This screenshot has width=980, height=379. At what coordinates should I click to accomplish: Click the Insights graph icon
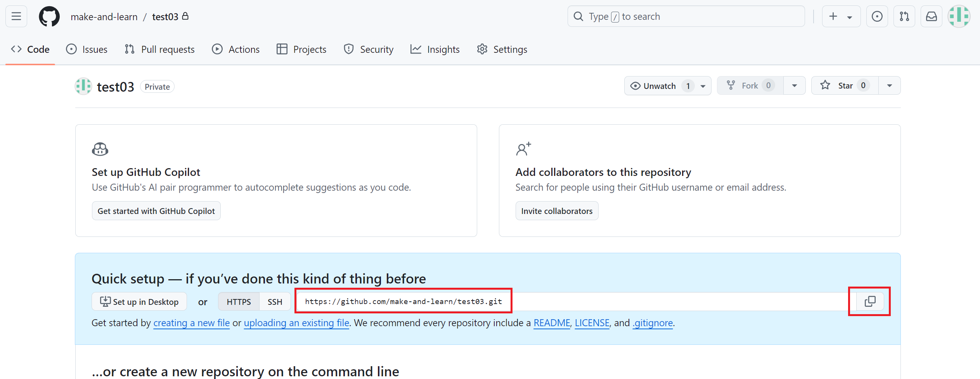click(416, 49)
